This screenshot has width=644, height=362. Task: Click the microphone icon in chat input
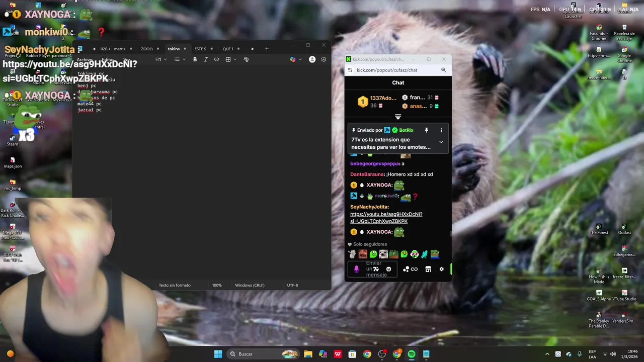point(356,269)
